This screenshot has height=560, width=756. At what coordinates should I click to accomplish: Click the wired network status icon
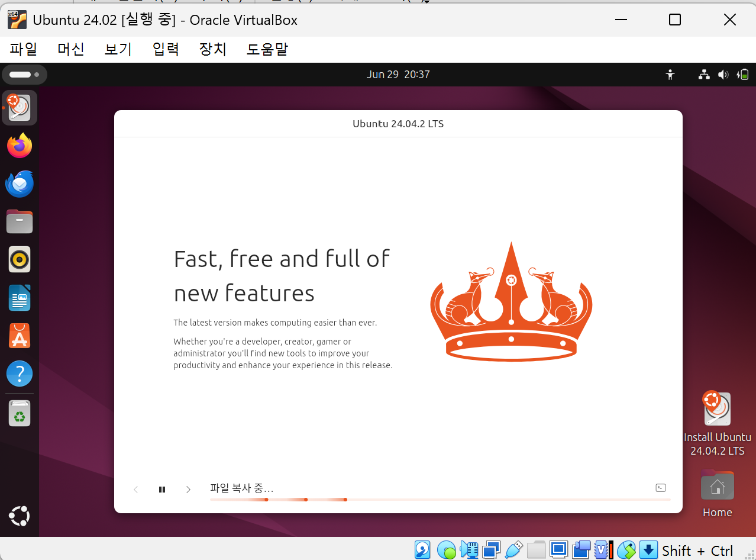click(x=704, y=75)
